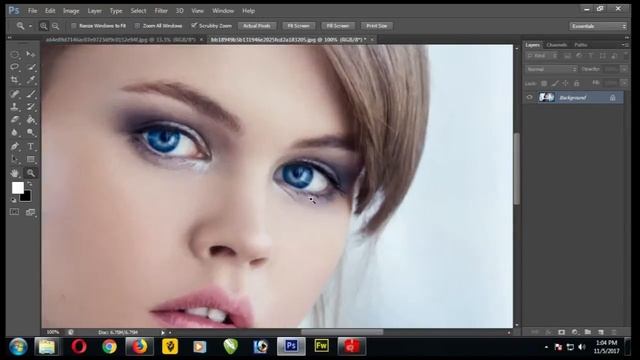Hide the Background layer eye icon
Image resolution: width=640 pixels, height=360 pixels.
coord(529,98)
